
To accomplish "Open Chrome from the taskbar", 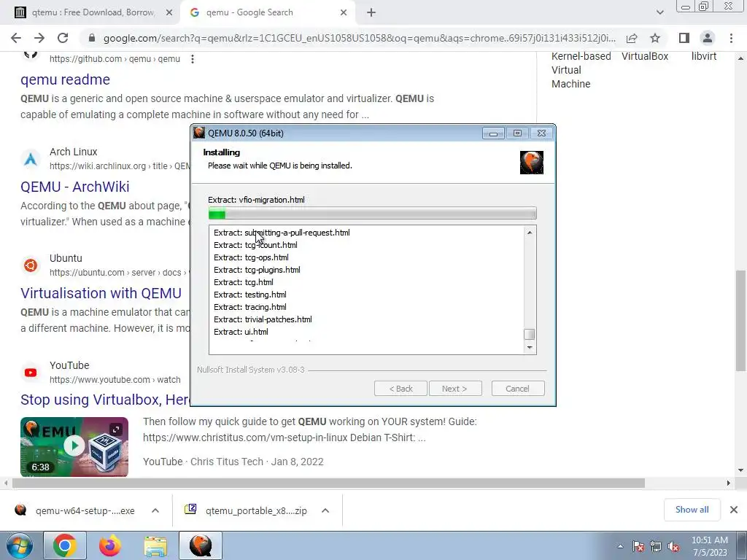I will click(x=65, y=545).
